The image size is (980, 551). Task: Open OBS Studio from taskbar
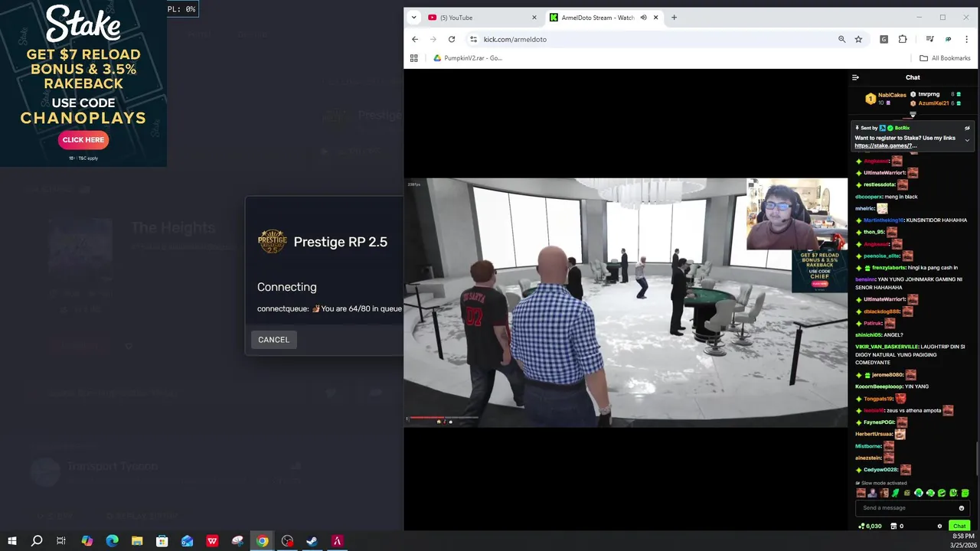click(x=287, y=541)
